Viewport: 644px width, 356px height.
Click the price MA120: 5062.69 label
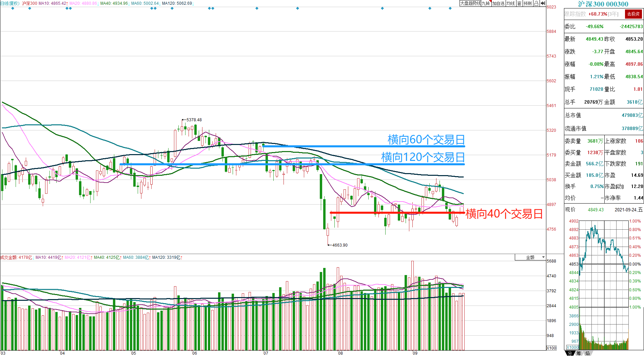point(177,3)
